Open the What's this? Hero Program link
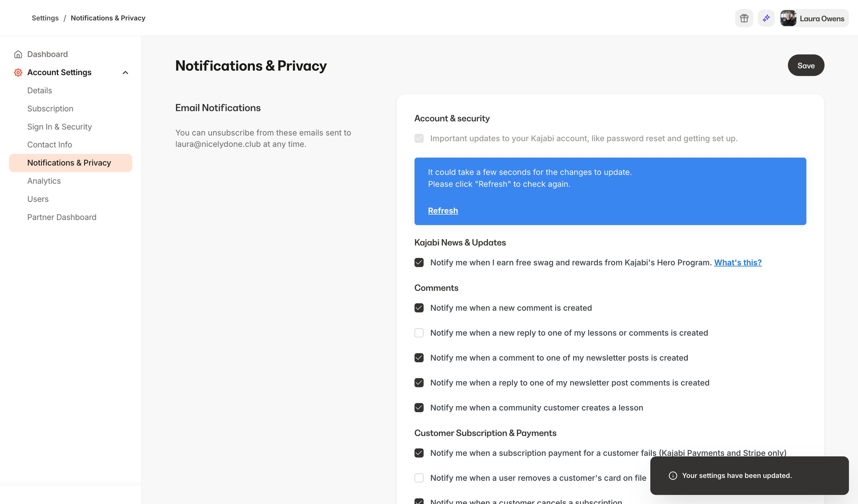The height and width of the screenshot is (504, 858). tap(738, 263)
